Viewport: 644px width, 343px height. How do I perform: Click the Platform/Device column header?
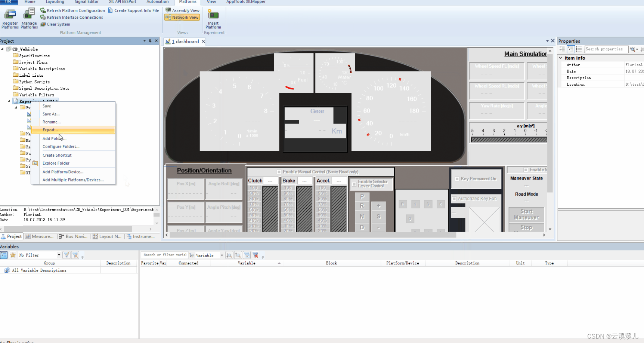point(403,263)
